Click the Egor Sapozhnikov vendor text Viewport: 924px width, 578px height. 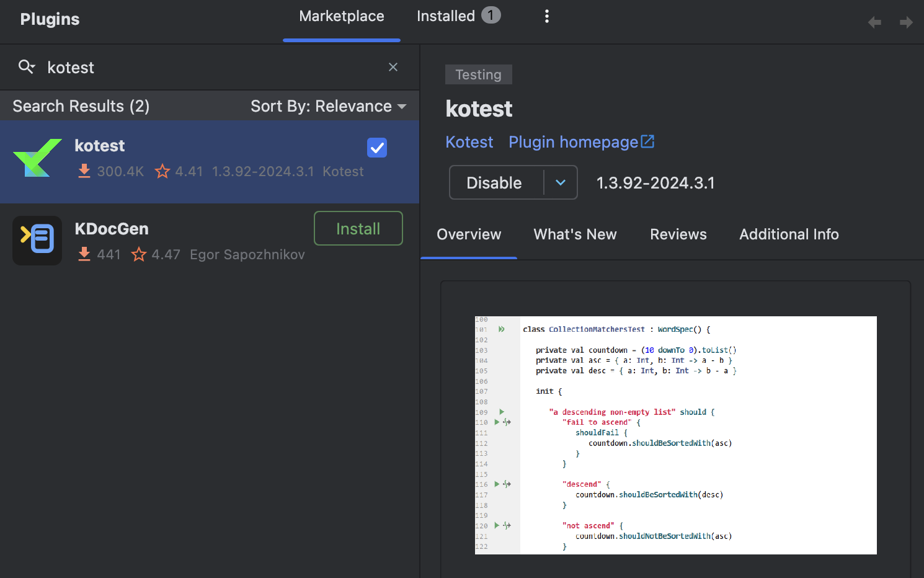pyautogui.click(x=247, y=254)
